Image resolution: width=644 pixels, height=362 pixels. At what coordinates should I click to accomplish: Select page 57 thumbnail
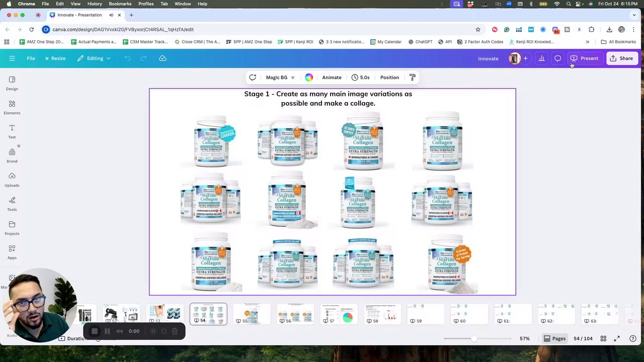click(339, 314)
